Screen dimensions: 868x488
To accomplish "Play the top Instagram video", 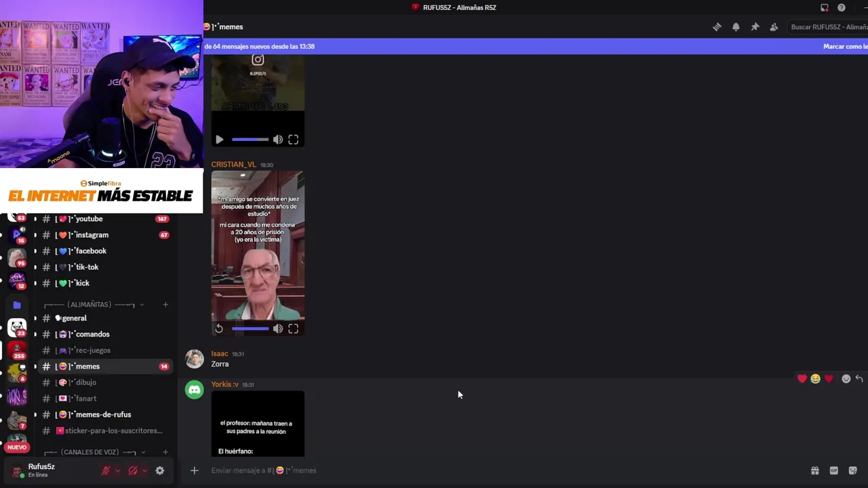I will tap(219, 140).
